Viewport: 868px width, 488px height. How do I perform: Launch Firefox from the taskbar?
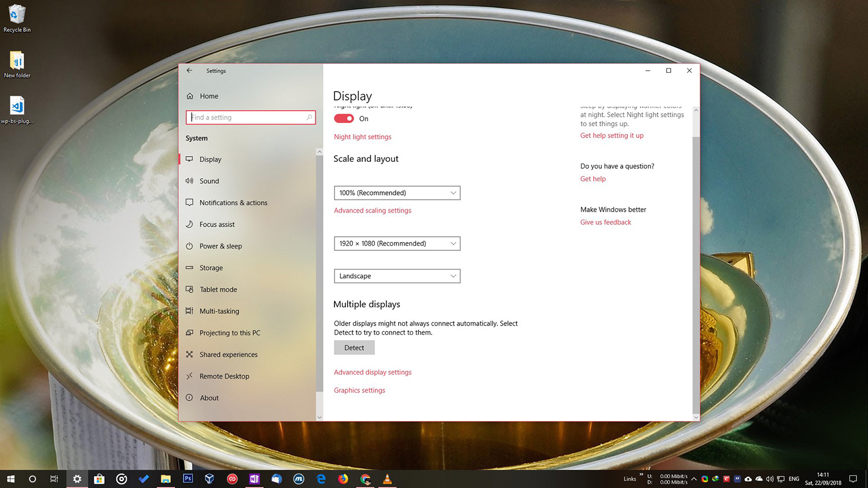coord(343,479)
